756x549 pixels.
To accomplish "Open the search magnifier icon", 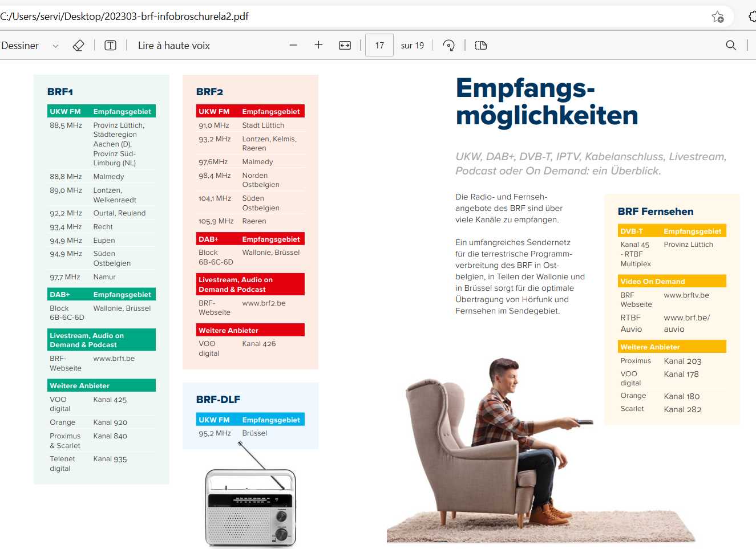I will point(731,46).
